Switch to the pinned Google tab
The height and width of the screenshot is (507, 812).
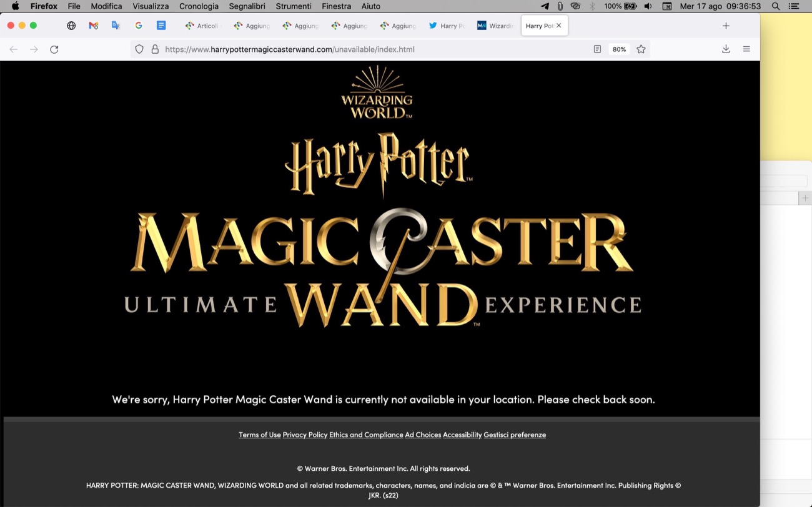click(x=139, y=26)
